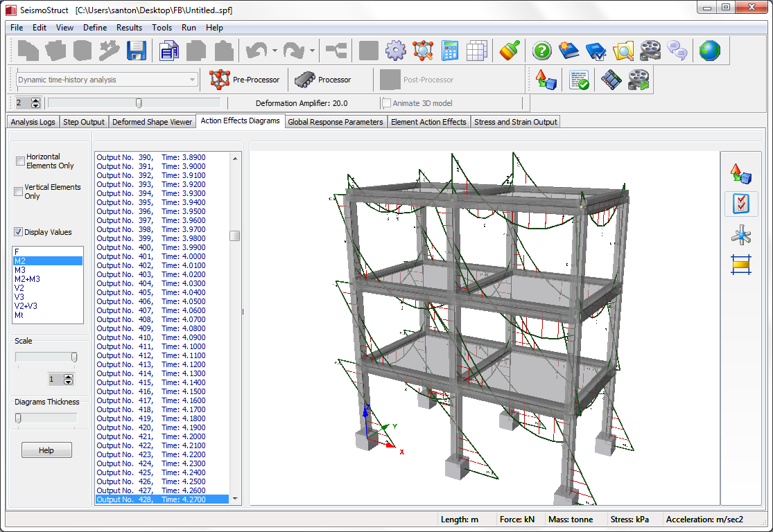Enable Vertical Elements Only checkbox
Screen dimensions: 773x532
19,192
